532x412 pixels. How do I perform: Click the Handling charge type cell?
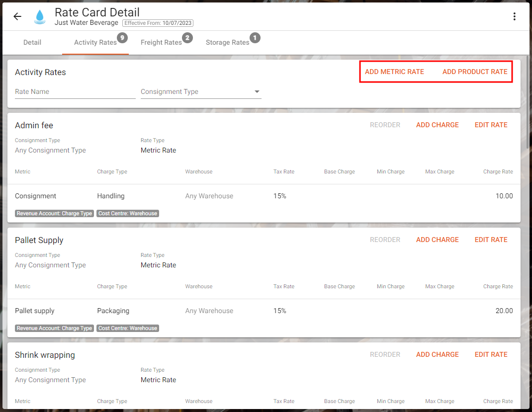(110, 196)
